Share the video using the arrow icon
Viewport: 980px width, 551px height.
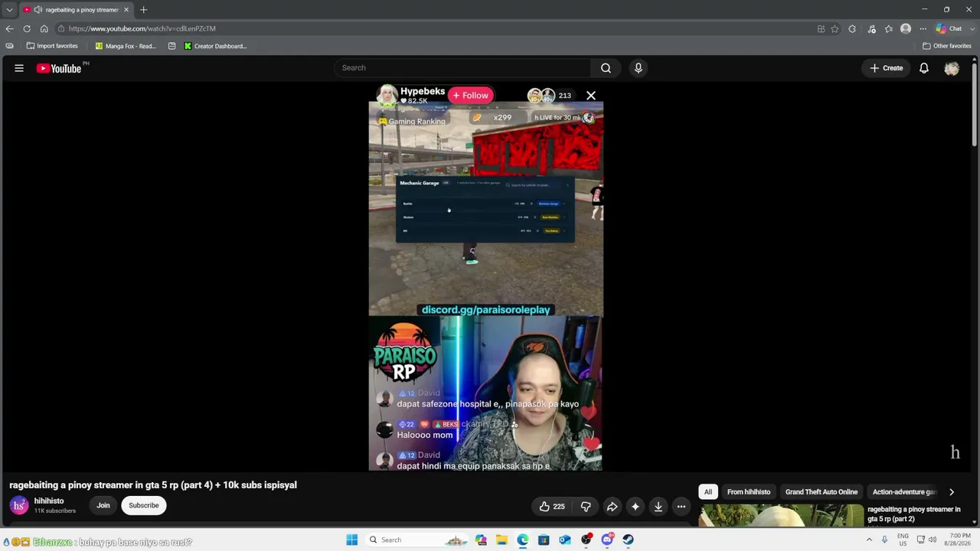(612, 507)
